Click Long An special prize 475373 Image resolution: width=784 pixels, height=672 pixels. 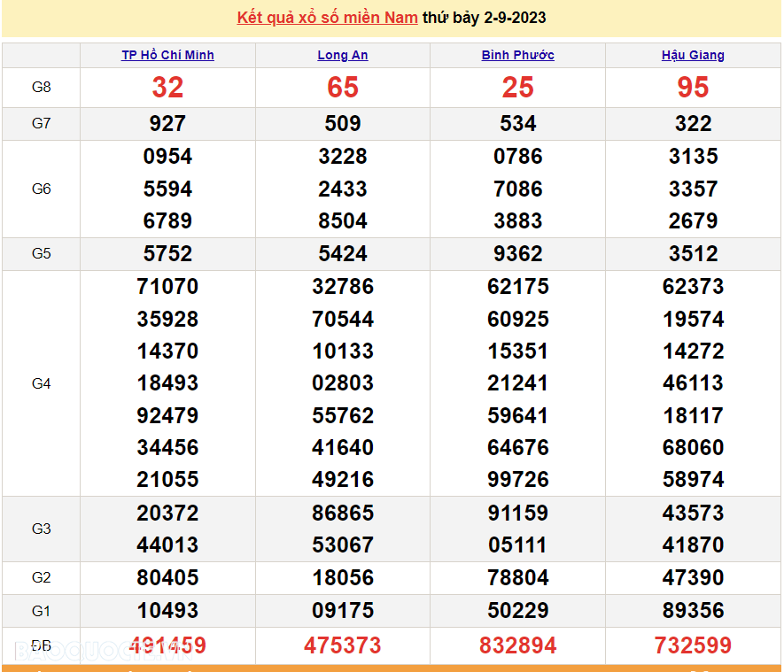(343, 645)
